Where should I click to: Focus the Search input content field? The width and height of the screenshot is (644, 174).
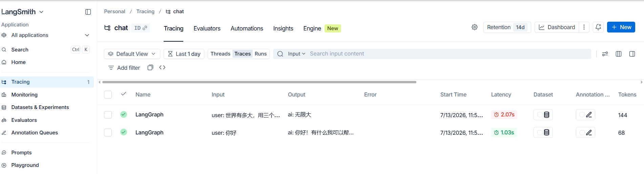[449, 54]
